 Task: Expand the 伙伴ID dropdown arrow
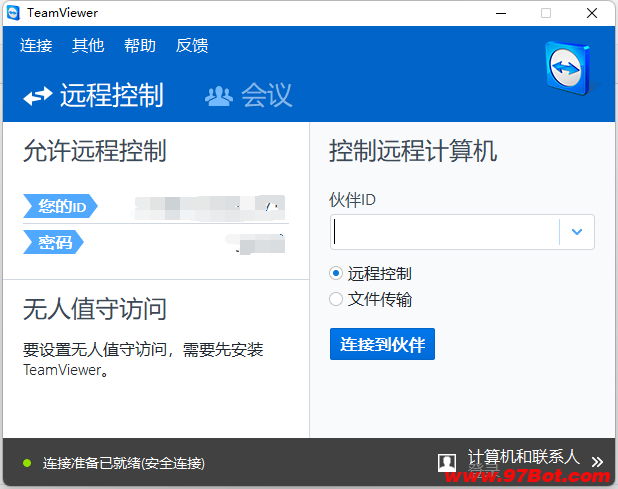(577, 232)
